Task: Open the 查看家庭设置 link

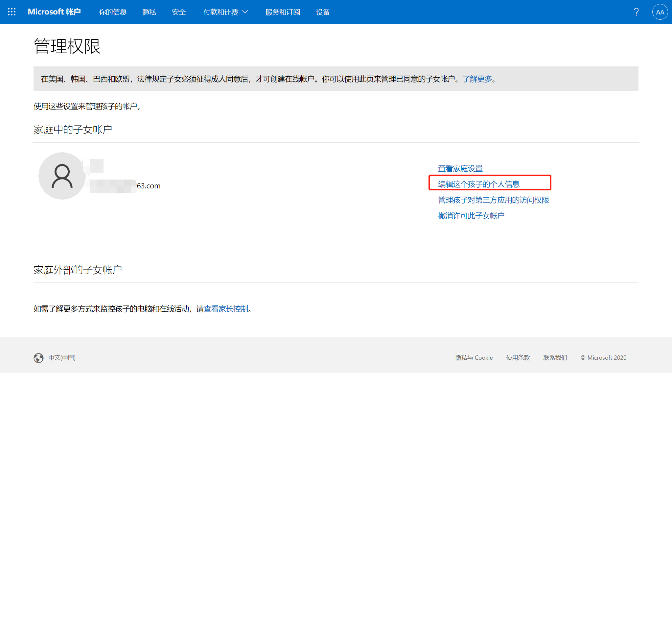Action: click(x=460, y=168)
